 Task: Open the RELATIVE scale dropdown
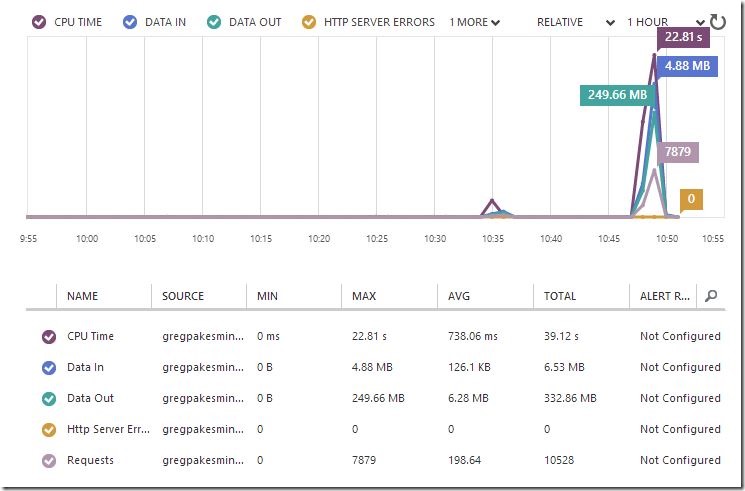(x=576, y=22)
